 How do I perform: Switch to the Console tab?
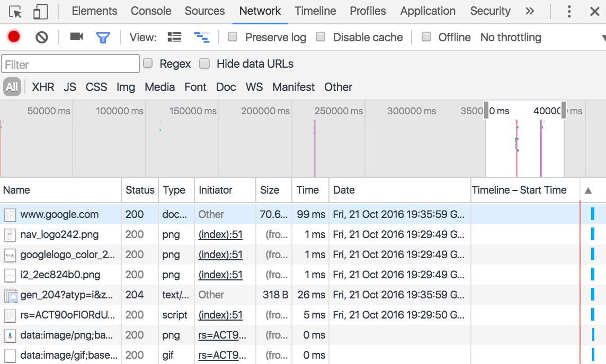tap(151, 11)
